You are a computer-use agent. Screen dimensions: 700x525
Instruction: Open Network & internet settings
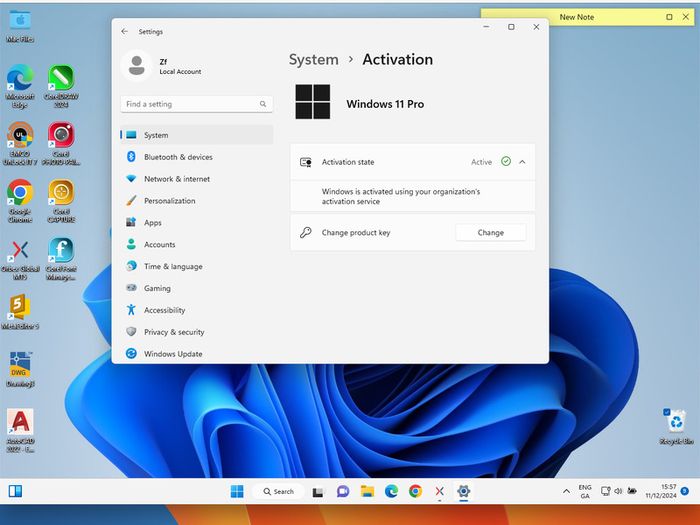click(x=197, y=179)
